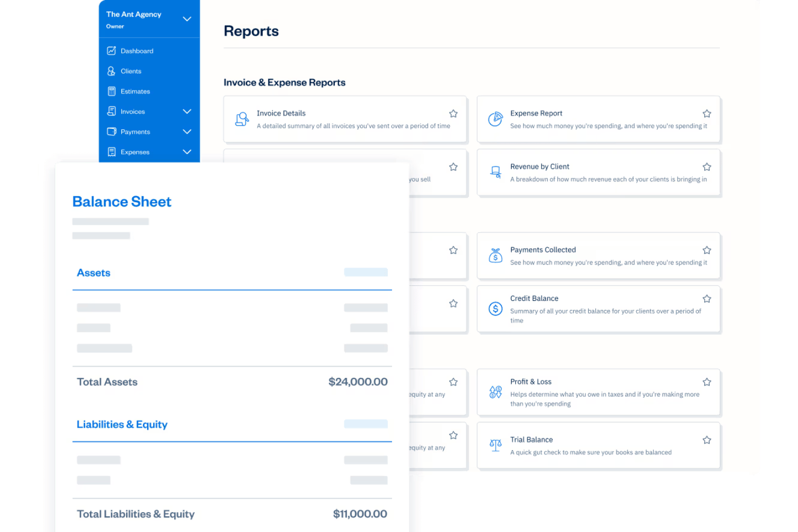Viewport: 798px width, 532px height.
Task: Expand the Payments submenu chevron
Action: [187, 132]
